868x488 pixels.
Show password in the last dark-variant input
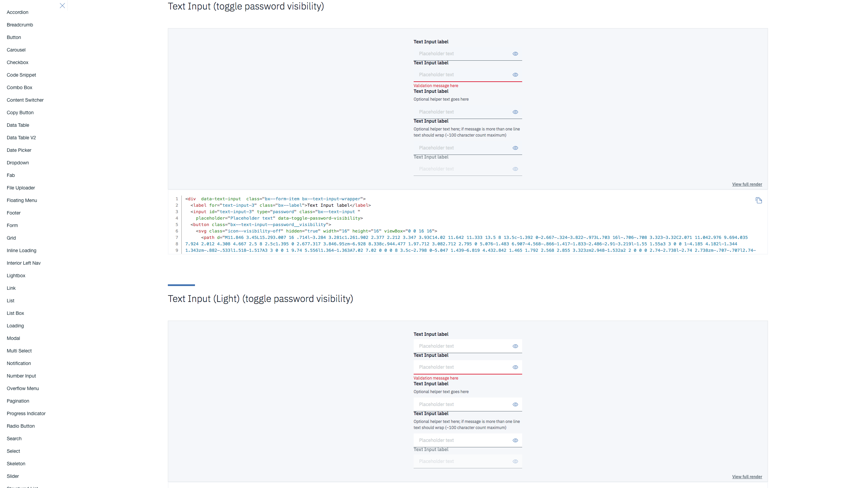coord(515,169)
